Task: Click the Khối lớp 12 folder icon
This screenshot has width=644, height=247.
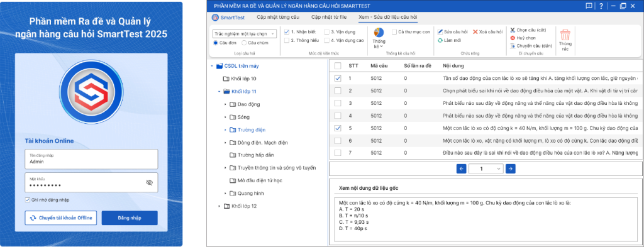Action: click(226, 206)
